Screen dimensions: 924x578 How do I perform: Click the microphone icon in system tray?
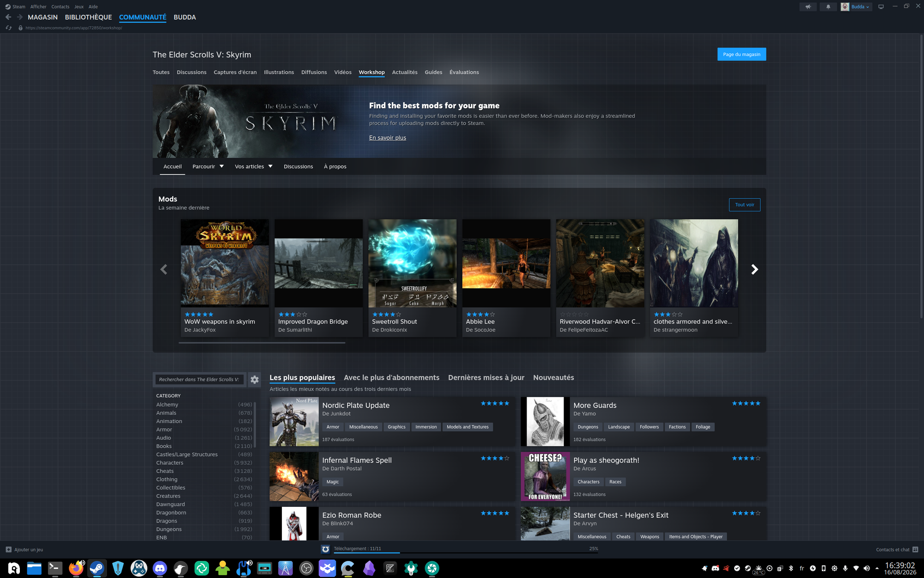[845, 568]
